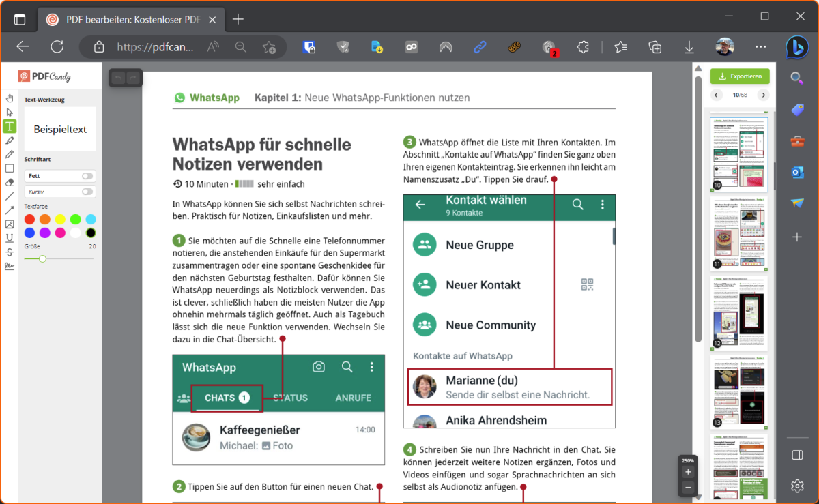Open page 11 thumbnail
The height and width of the screenshot is (504, 819).
click(739, 233)
